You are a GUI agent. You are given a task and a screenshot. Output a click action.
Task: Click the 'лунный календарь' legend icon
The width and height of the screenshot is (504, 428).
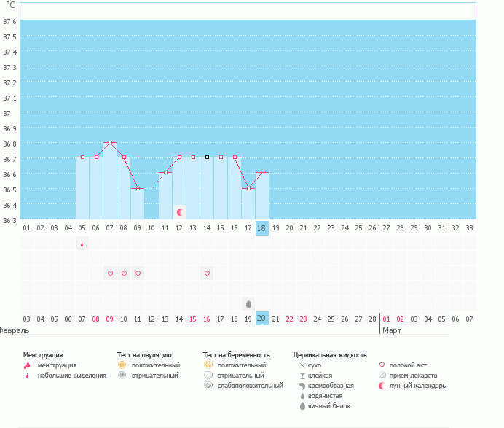coord(383,386)
